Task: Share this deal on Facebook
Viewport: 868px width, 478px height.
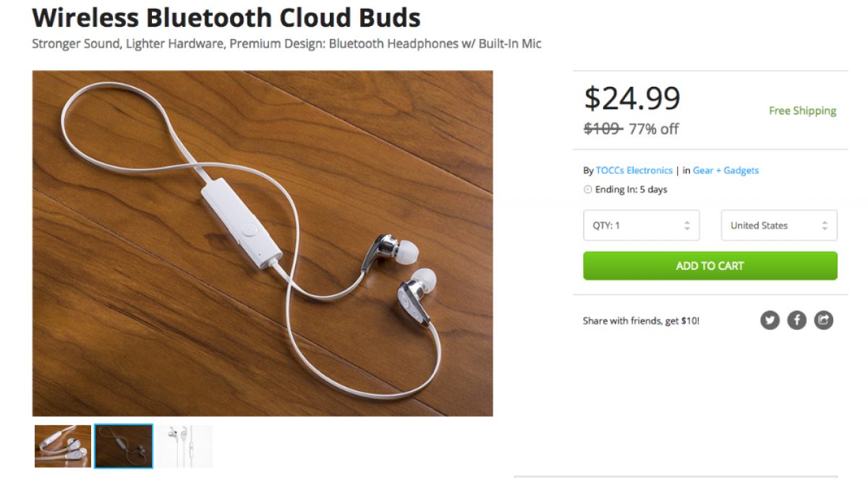Action: 796,320
